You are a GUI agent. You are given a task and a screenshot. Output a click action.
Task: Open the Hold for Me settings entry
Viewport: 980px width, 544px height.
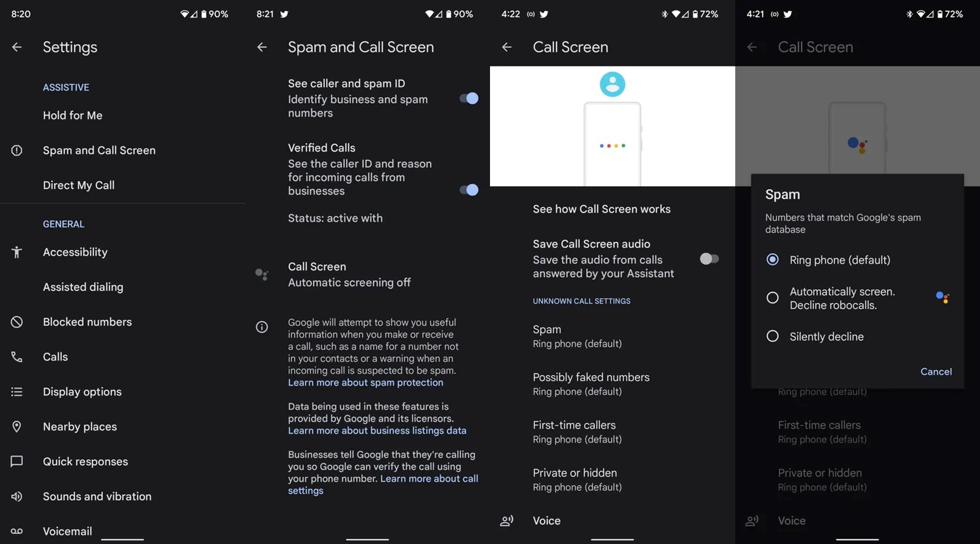point(73,115)
